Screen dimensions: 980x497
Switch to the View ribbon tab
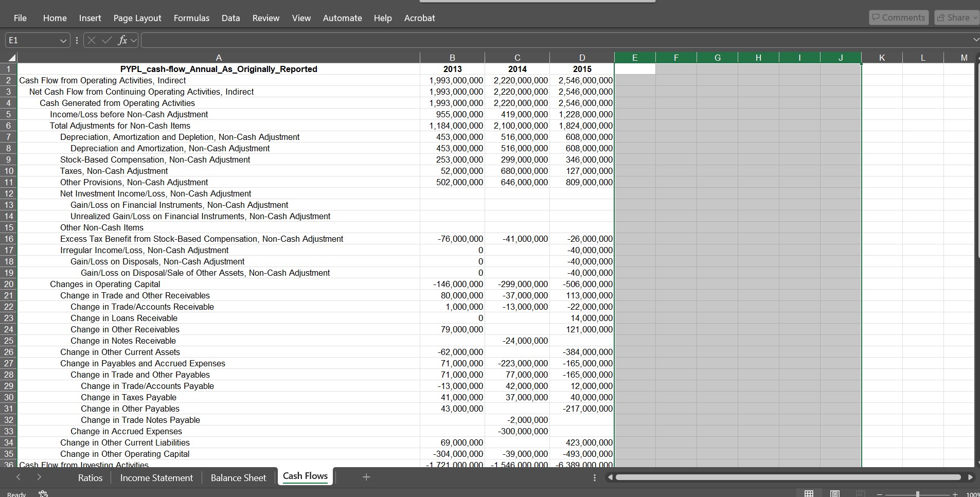(301, 18)
